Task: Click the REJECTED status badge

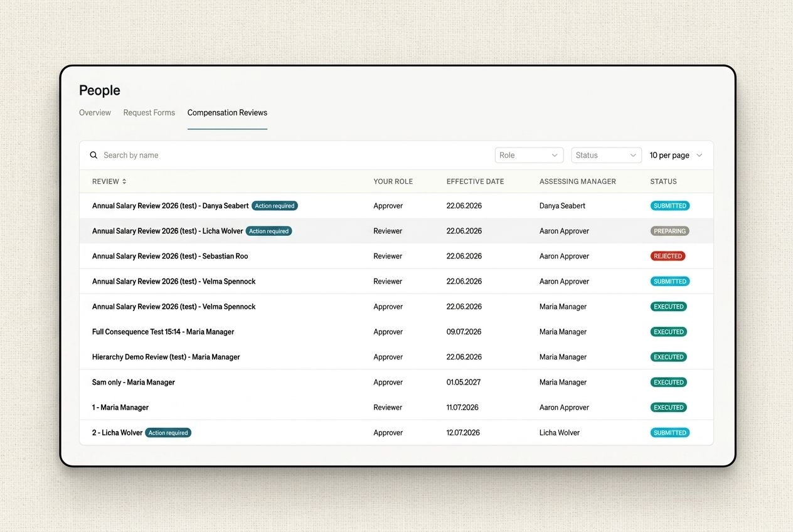Action: (668, 256)
